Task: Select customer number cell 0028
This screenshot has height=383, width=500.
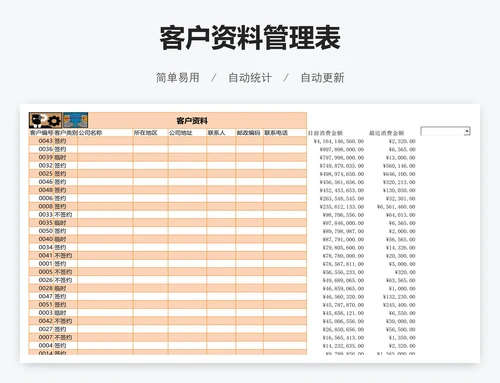Action: [46, 288]
